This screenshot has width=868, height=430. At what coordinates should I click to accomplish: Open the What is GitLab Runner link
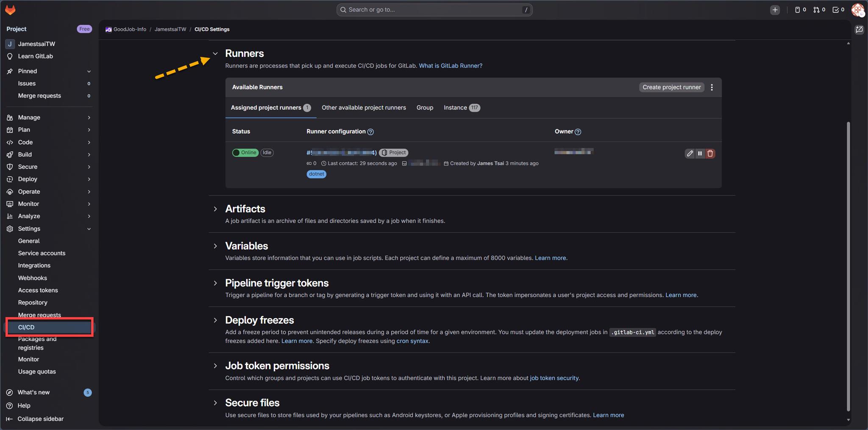[450, 66]
